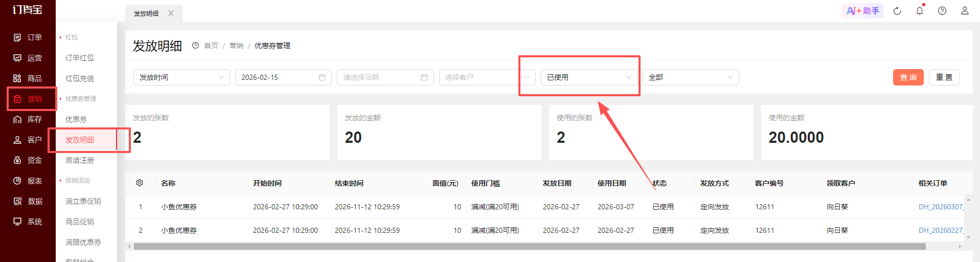The height and width of the screenshot is (262, 980).
Task: Collapse the 红包 menu group
Action: click(x=71, y=37)
